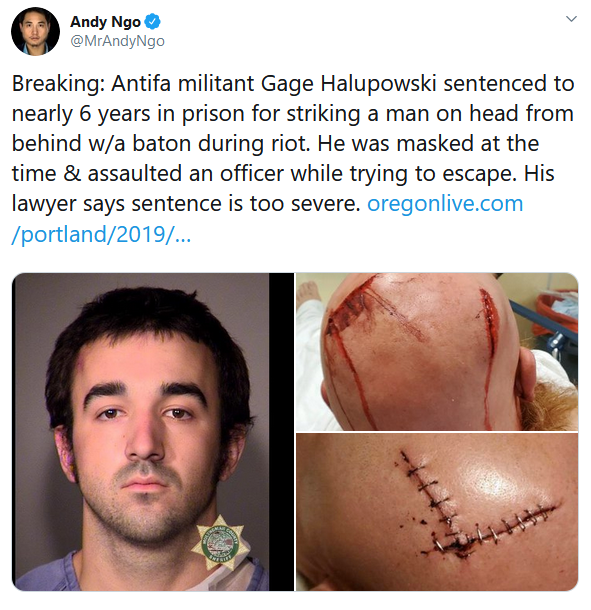
Task: Click "lawyer says sentence is too severe" text
Action: click(186, 203)
